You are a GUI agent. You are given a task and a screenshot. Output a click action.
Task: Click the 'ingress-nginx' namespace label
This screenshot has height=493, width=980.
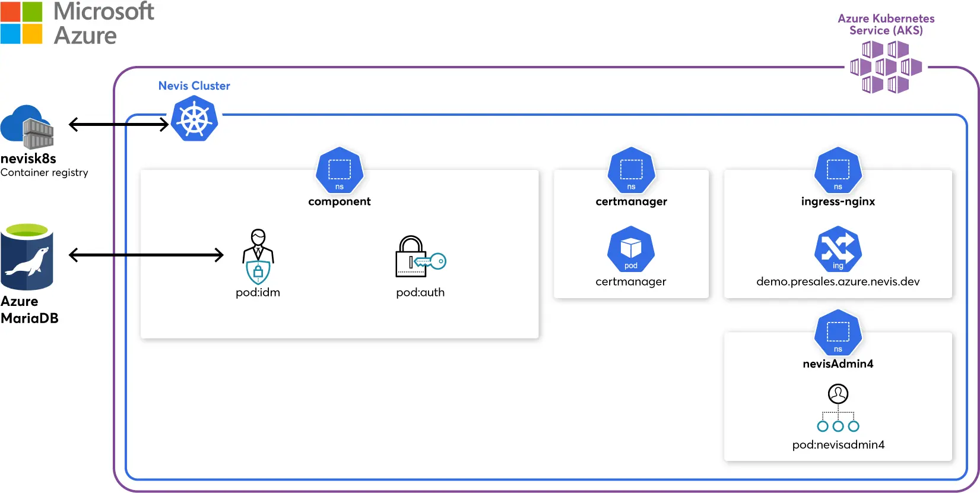(x=838, y=201)
